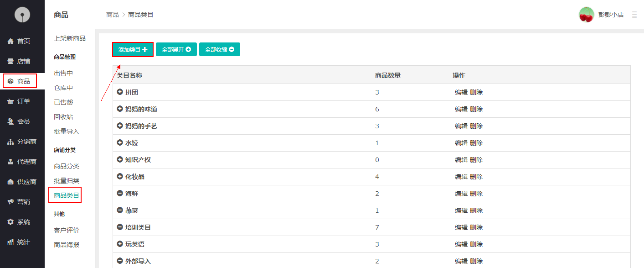Click the home icon beside 首页
Viewport: 644px width, 268px height.
(x=10, y=41)
